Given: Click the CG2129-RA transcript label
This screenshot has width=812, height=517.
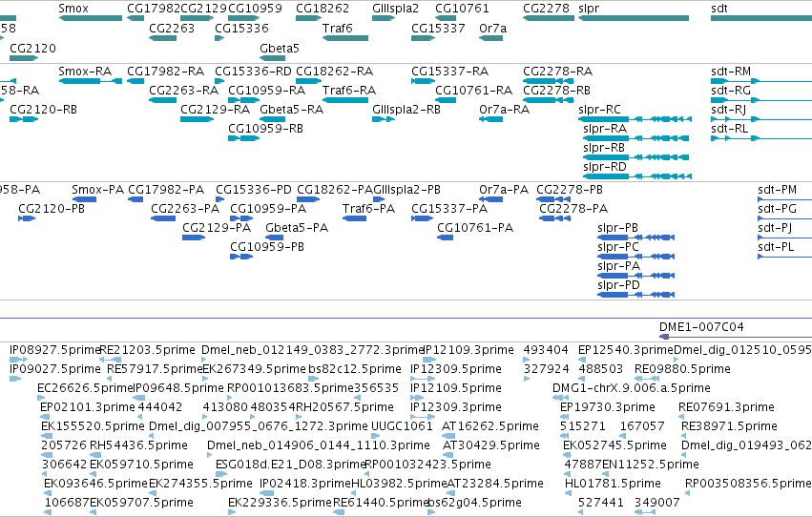Looking at the screenshot, I should 215,109.
